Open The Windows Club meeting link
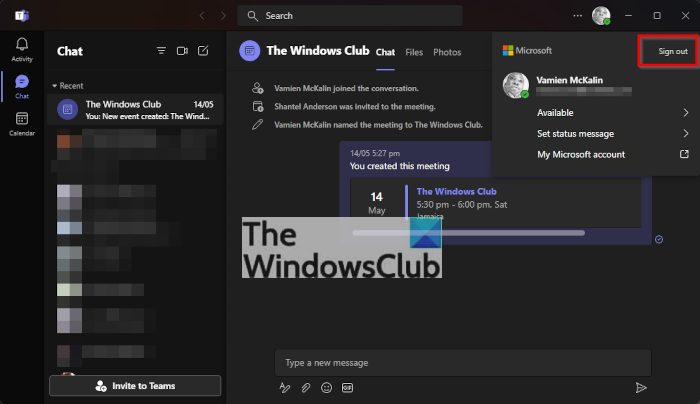This screenshot has height=404, width=700. point(456,192)
